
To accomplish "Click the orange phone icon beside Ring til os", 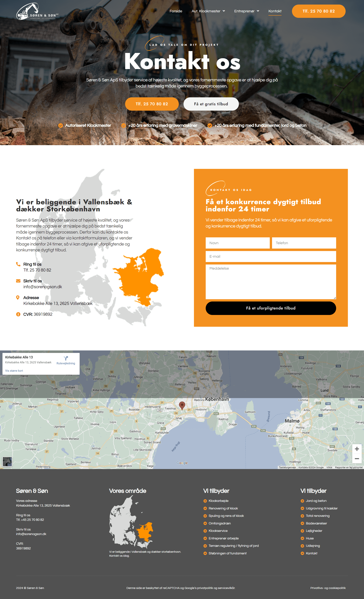I will [18, 264].
